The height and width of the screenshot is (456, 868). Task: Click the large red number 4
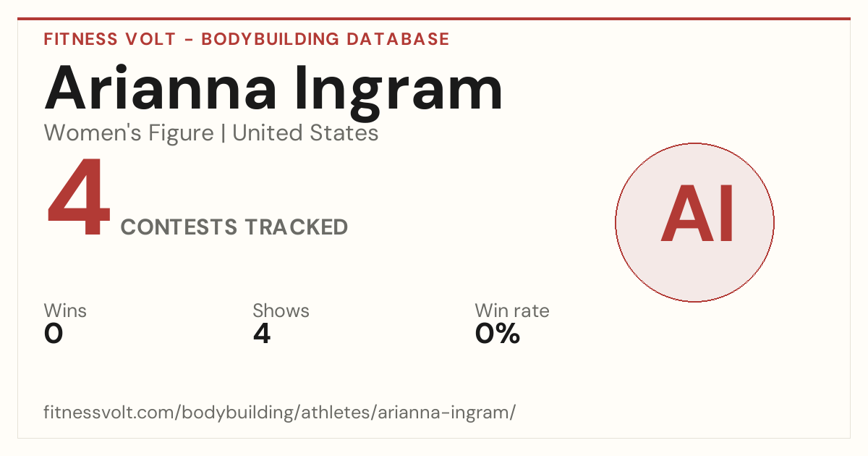point(79,199)
